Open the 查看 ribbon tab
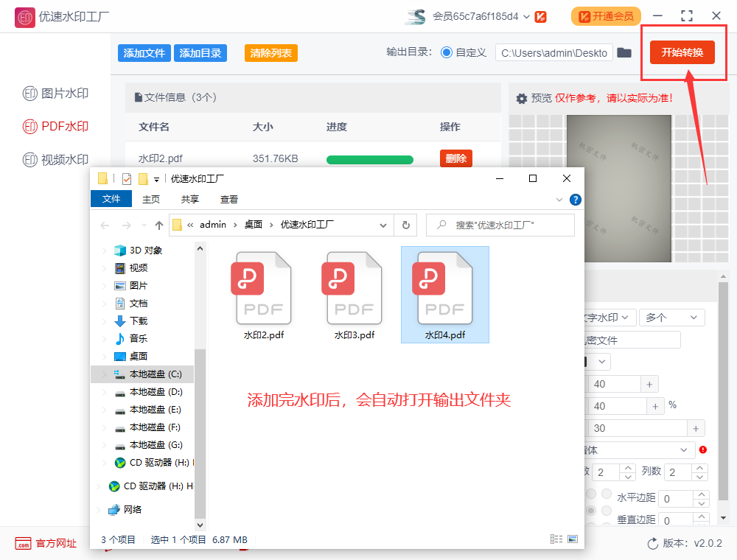This screenshot has height=560, width=737. pos(229,199)
